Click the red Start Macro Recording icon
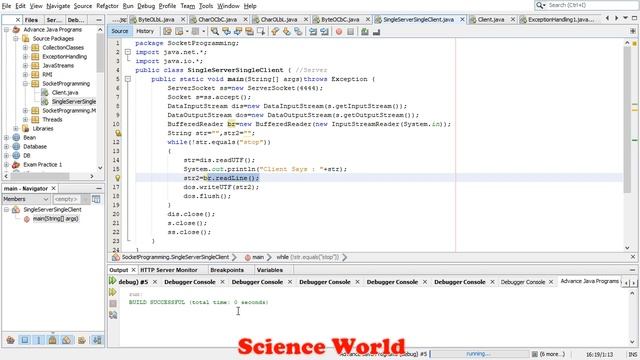This screenshot has width=640, height=360. pyautogui.click(x=339, y=31)
